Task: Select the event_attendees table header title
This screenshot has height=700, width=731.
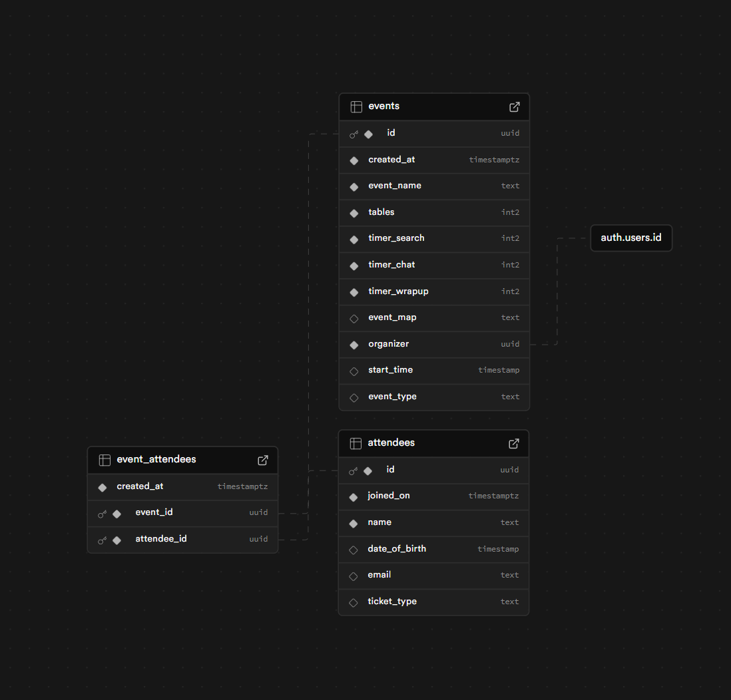Action: [156, 459]
